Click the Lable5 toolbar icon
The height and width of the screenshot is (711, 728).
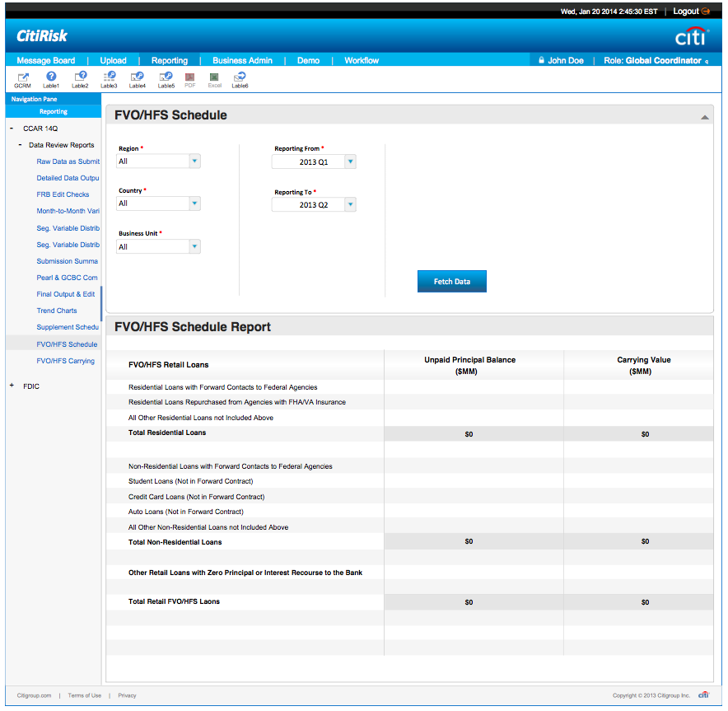click(166, 79)
